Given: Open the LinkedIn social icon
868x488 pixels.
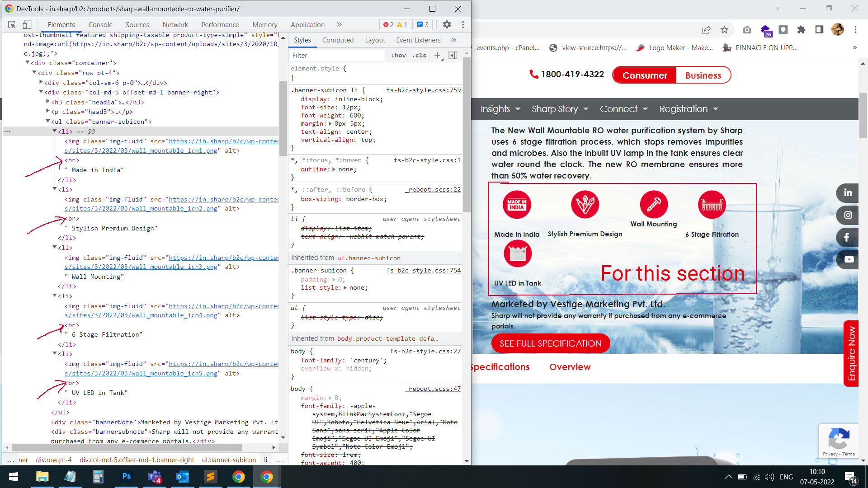Looking at the screenshot, I should (x=848, y=193).
